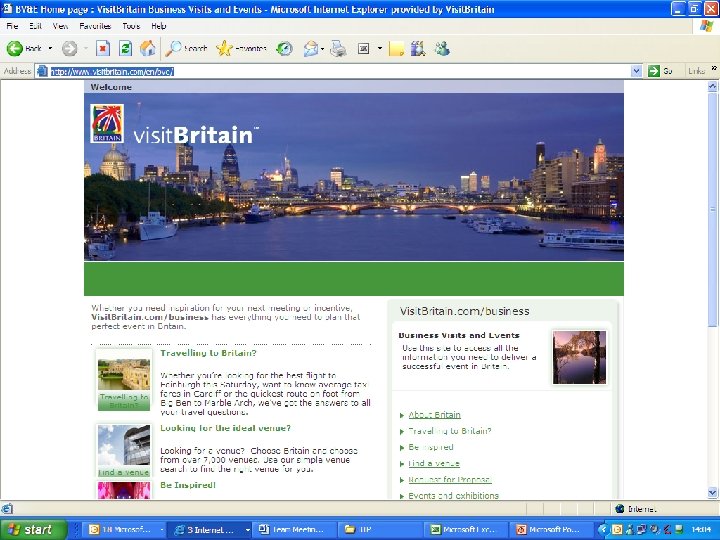Open Forward button history dropdown arrow

[x=85, y=48]
